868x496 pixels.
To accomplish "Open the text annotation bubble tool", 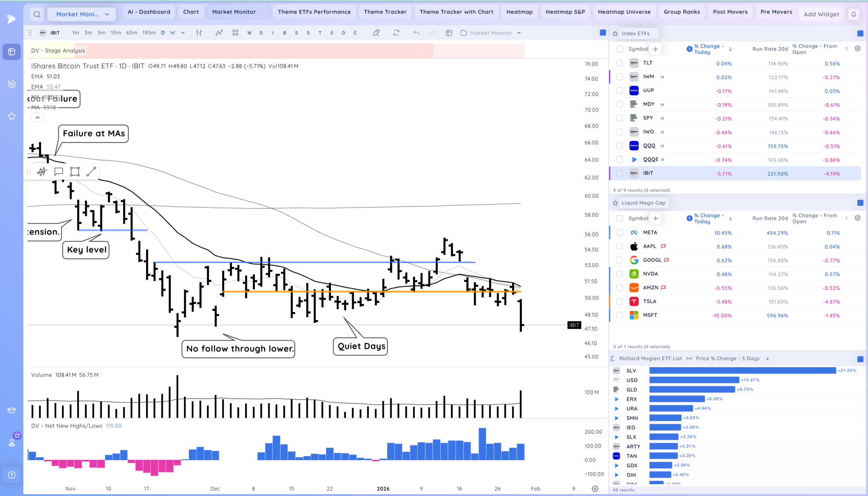I will [x=58, y=171].
